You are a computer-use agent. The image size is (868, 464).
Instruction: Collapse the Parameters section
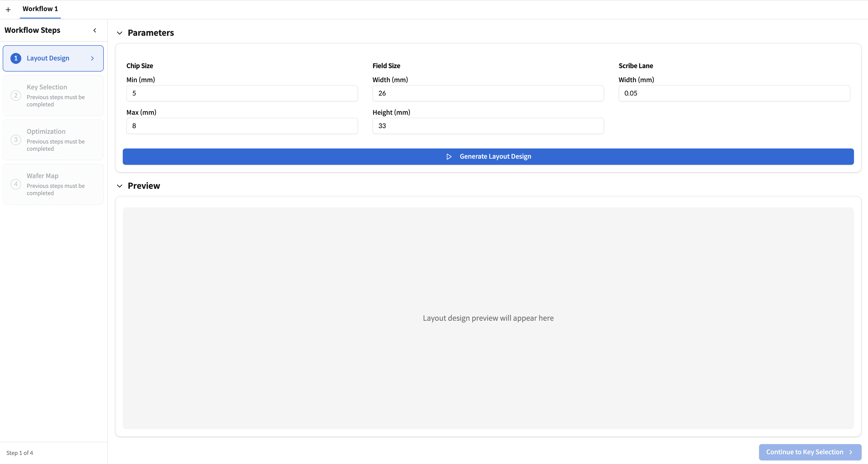click(x=120, y=33)
